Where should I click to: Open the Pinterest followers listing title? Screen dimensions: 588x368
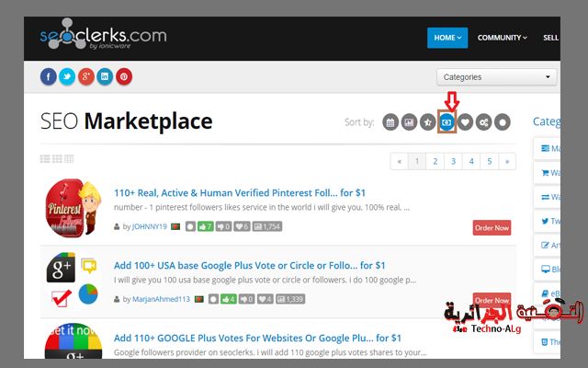click(240, 193)
